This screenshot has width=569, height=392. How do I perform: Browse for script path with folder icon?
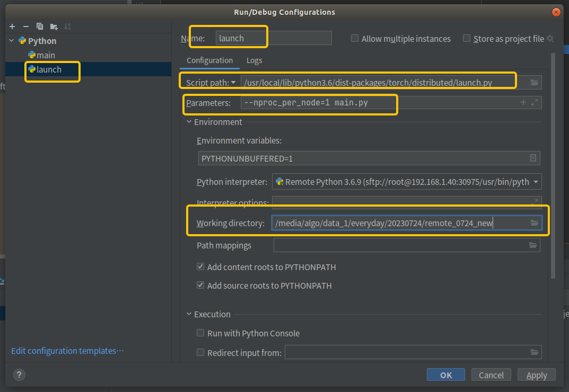[535, 83]
